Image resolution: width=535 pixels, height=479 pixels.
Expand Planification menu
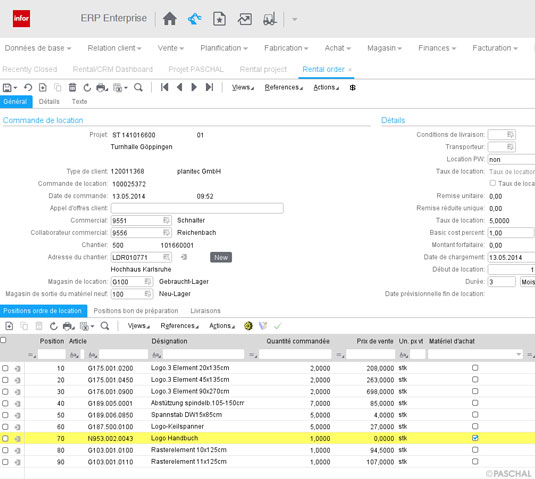coord(224,48)
